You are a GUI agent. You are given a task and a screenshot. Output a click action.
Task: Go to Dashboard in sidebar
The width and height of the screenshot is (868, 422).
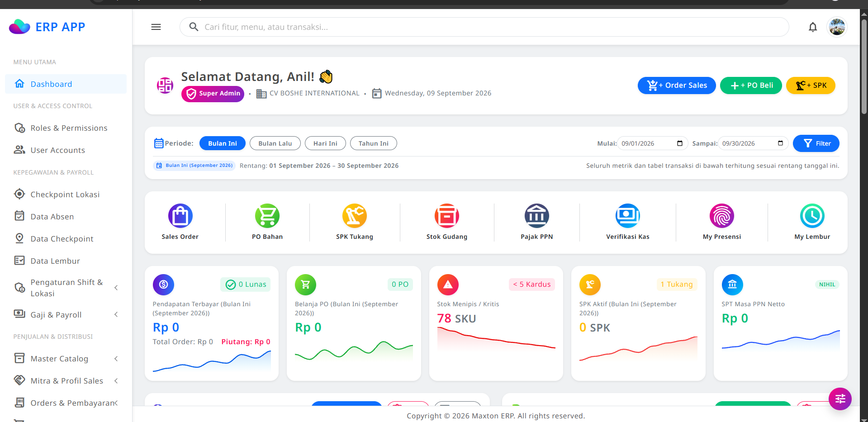[x=66, y=84]
